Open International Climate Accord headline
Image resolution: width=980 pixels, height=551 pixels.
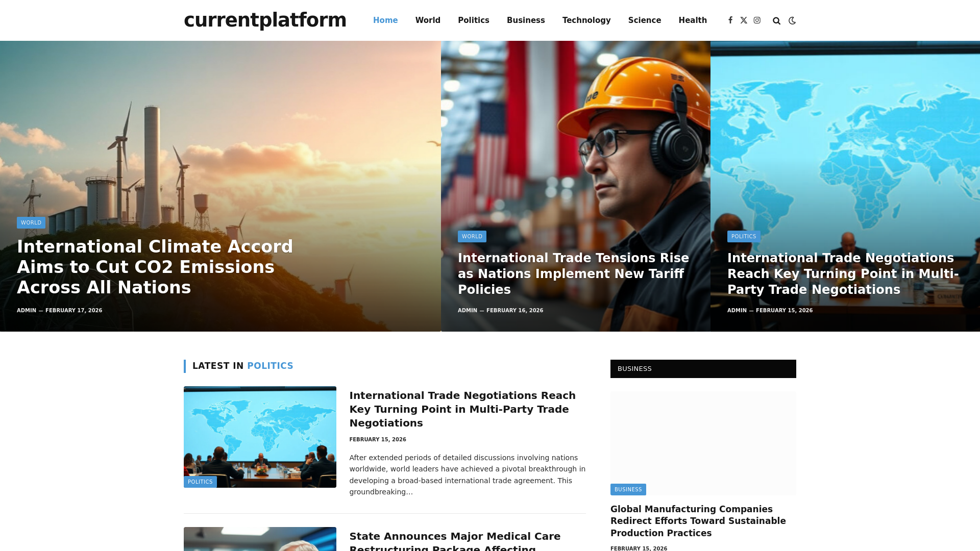coord(155,267)
